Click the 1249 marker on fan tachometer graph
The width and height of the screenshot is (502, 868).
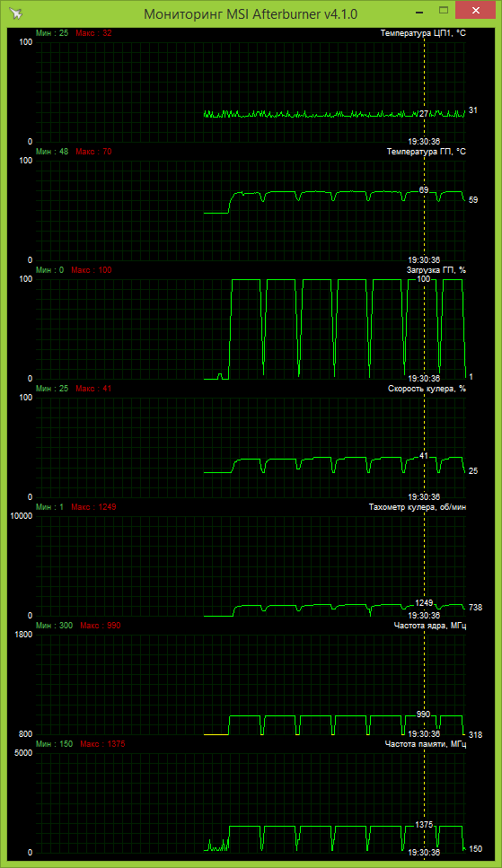(424, 603)
